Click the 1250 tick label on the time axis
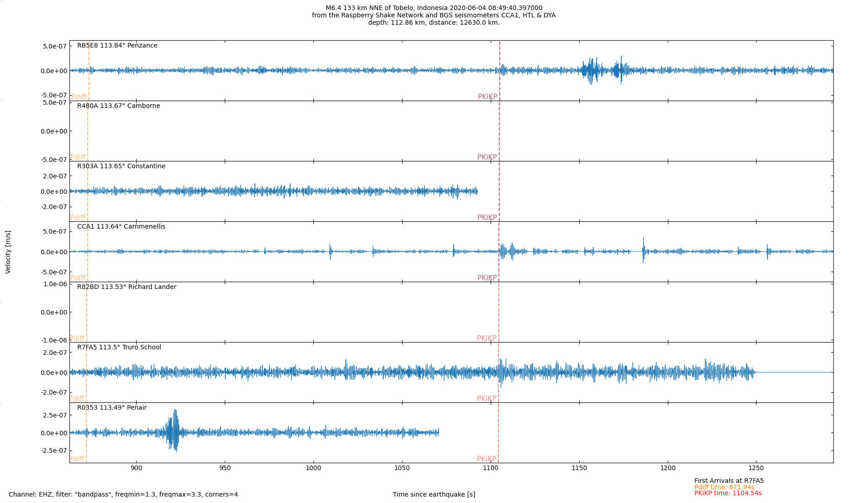The height and width of the screenshot is (503, 868). coord(756,468)
